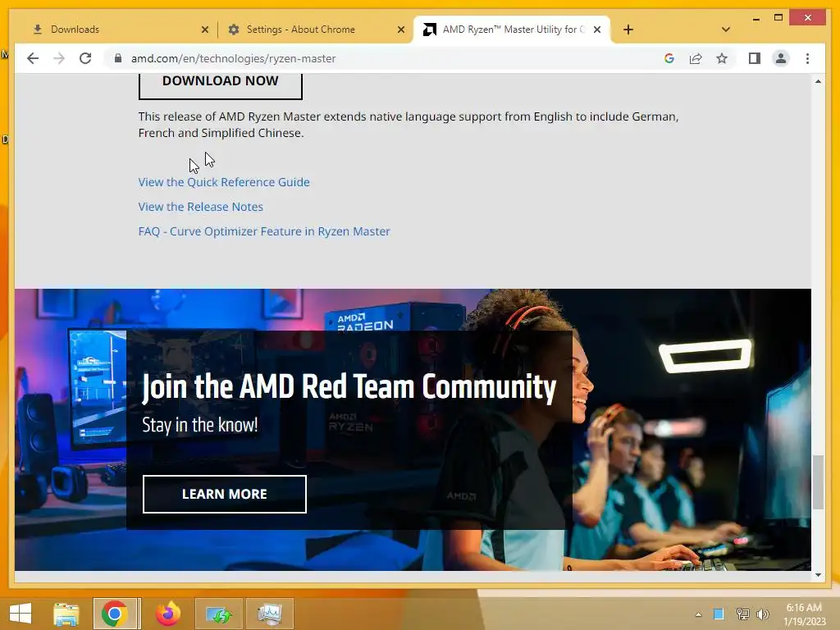Viewport: 840px width, 630px height.
Task: Click the taskbar clock showing 6:16 AM
Action: pos(804,614)
